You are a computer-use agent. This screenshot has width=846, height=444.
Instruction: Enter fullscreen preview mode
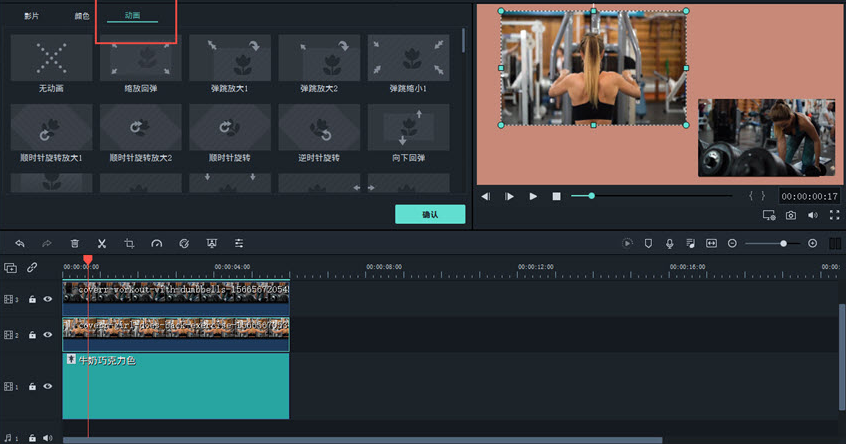point(834,215)
